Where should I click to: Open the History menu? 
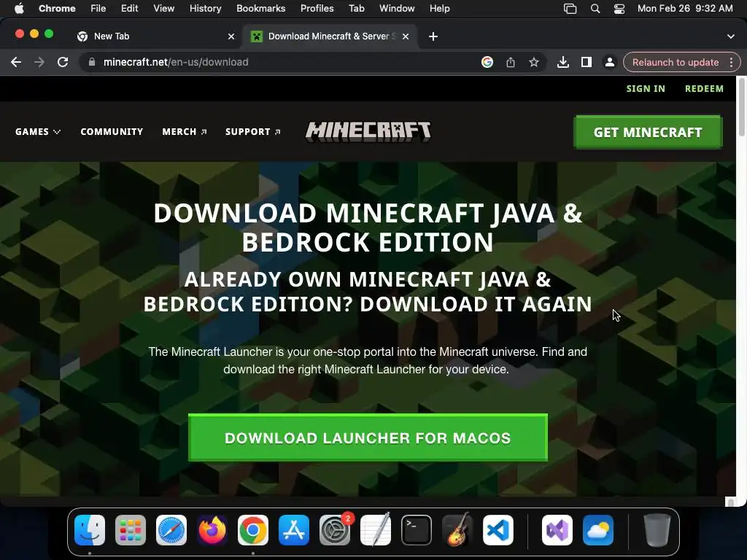click(x=205, y=8)
